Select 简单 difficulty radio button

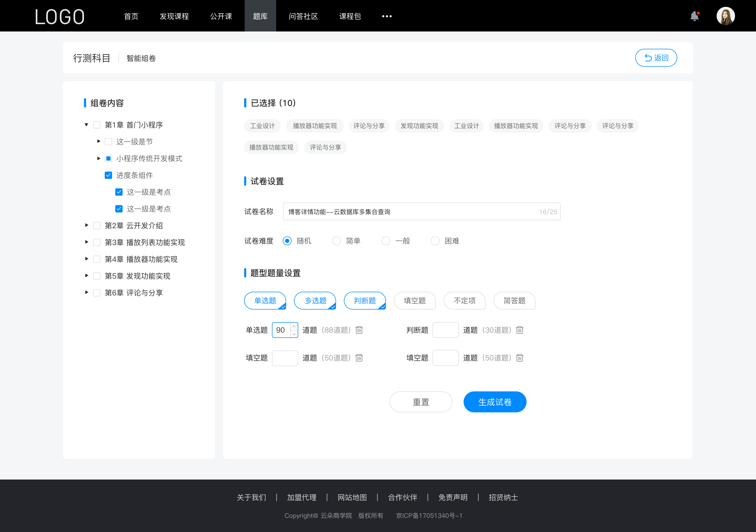click(x=336, y=241)
